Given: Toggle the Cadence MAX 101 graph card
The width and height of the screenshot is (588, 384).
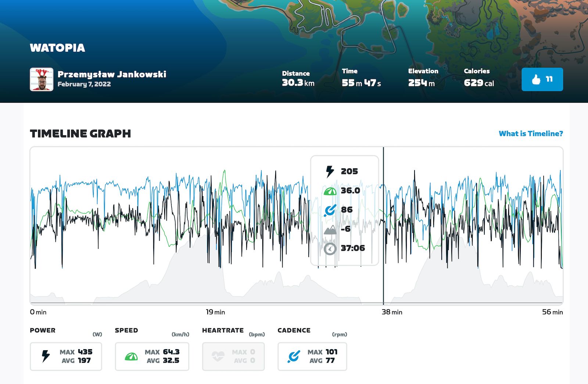Looking at the screenshot, I should click(x=312, y=356).
